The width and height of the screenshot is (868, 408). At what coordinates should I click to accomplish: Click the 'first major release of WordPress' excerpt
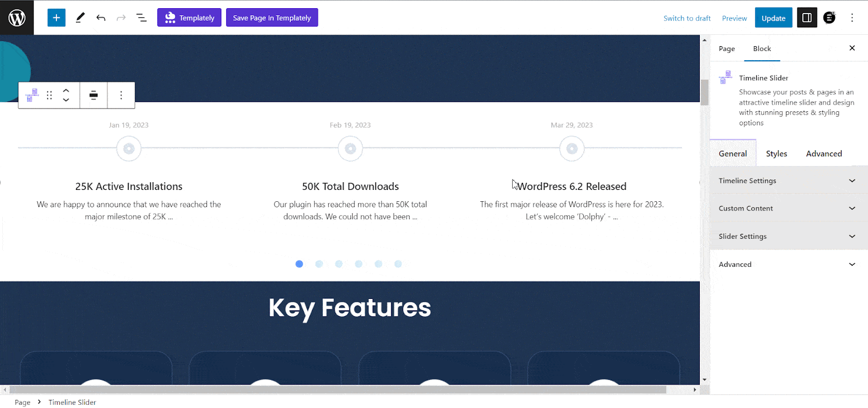pos(572,211)
